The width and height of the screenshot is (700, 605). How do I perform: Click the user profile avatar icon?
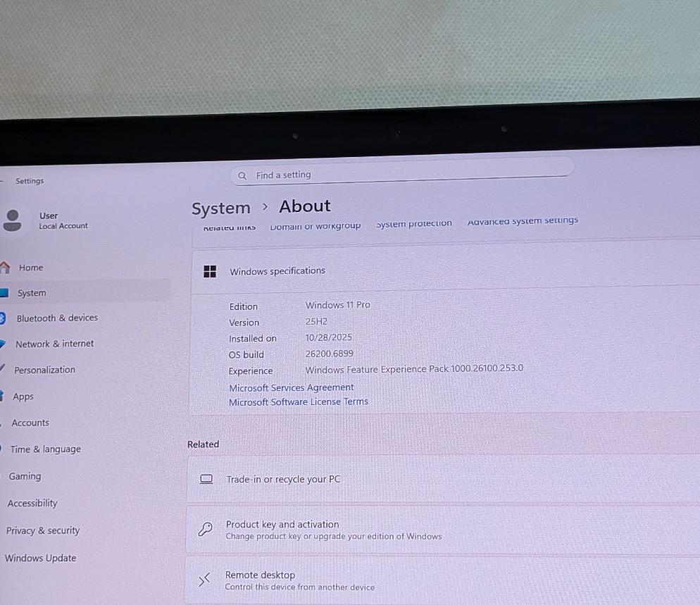12,220
